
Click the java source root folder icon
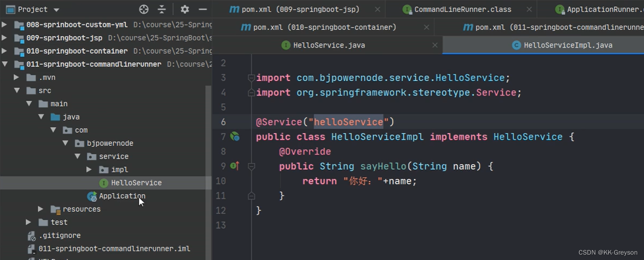(x=55, y=117)
